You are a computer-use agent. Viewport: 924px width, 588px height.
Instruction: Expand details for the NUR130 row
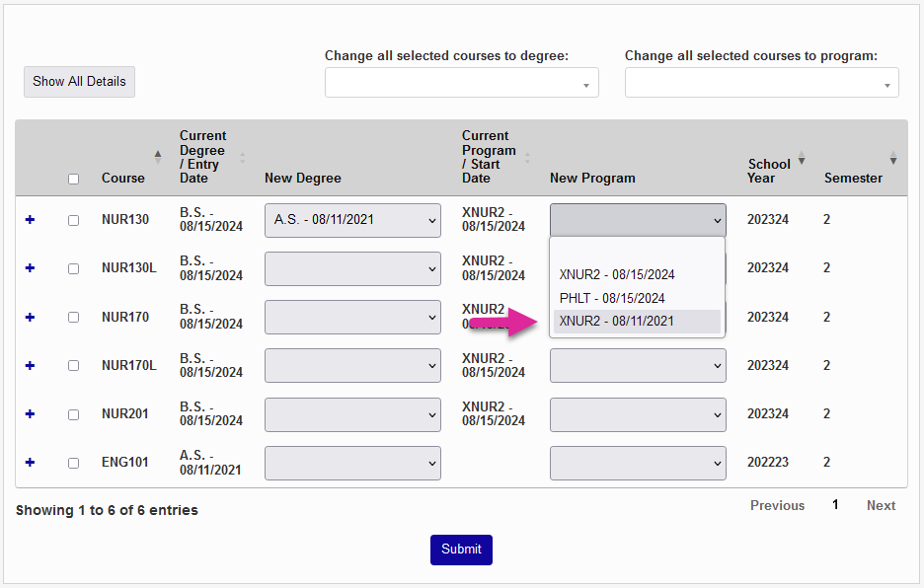29,219
